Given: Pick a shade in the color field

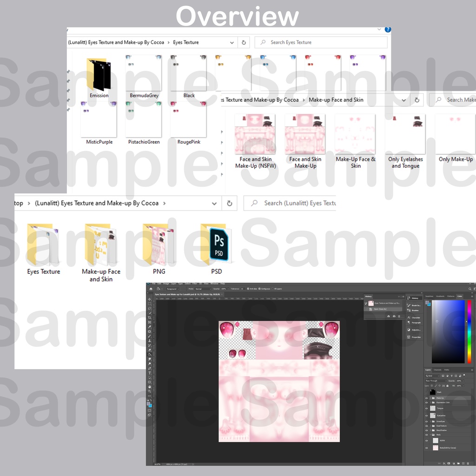Looking at the screenshot, I should (x=449, y=331).
